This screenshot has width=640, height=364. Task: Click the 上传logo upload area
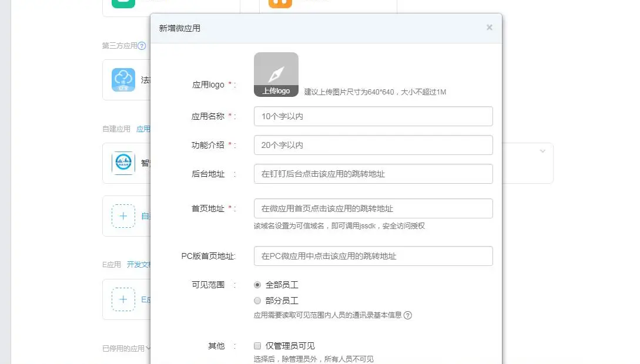click(276, 74)
